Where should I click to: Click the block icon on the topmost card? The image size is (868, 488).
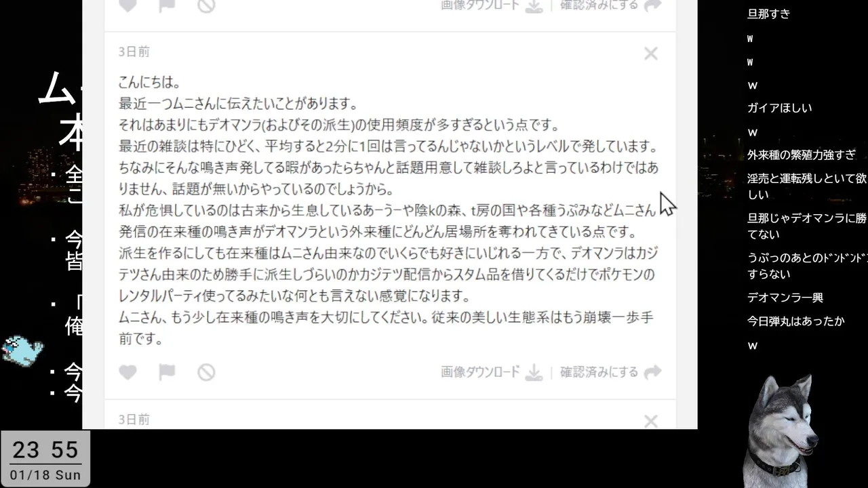click(x=206, y=5)
